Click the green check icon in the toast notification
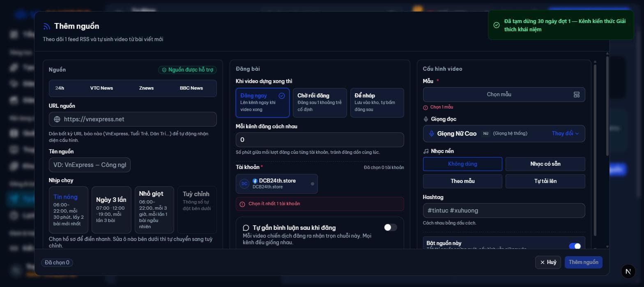This screenshot has width=644, height=287. point(497,25)
